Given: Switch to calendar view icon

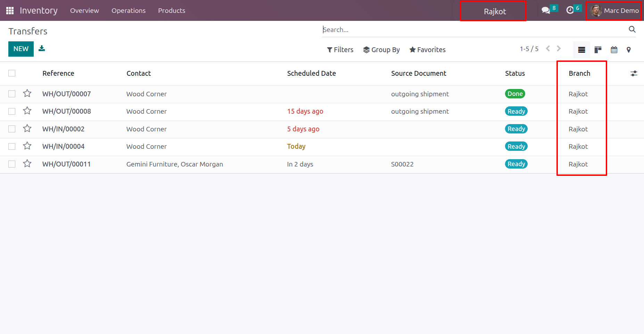Looking at the screenshot, I should click(x=614, y=50).
